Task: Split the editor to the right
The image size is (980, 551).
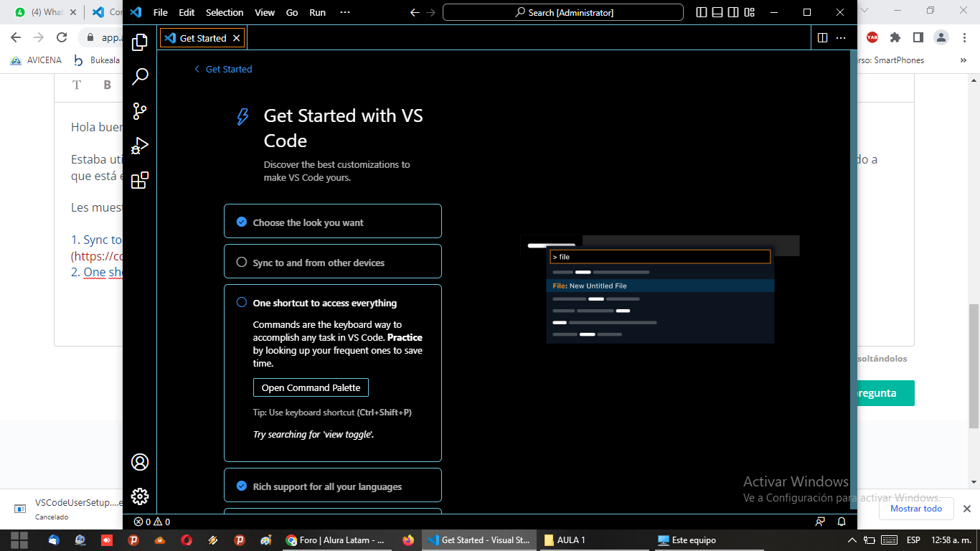Action: (823, 38)
